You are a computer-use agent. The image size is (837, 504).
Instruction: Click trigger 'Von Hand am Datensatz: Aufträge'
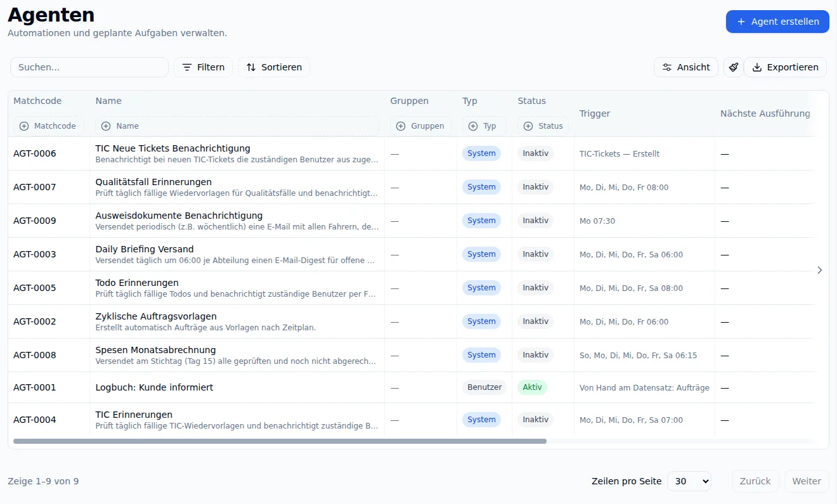pos(644,387)
